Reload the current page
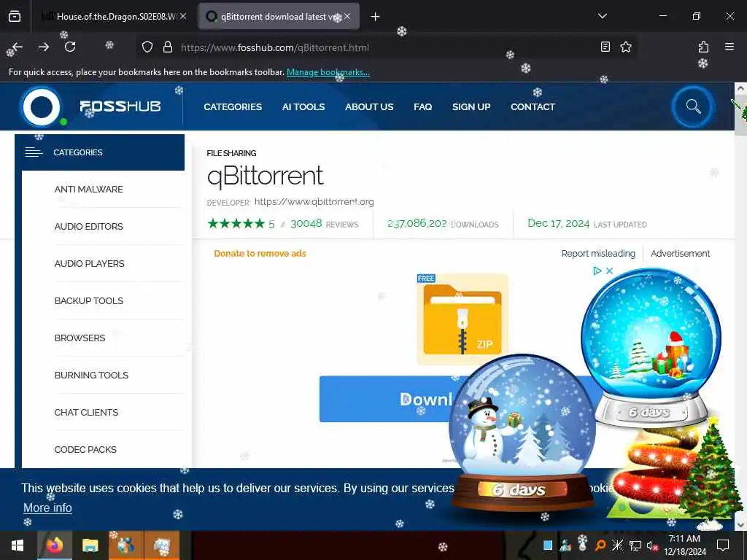This screenshot has height=560, width=747. click(x=70, y=47)
